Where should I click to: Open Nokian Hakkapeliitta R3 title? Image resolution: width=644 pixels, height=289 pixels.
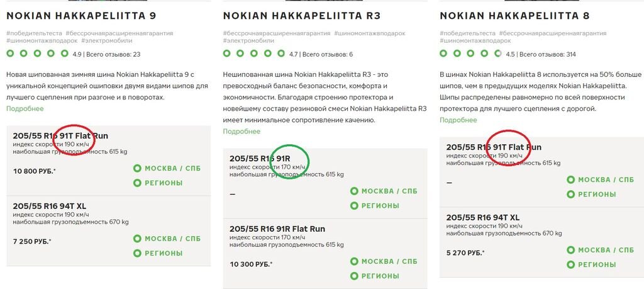(302, 16)
